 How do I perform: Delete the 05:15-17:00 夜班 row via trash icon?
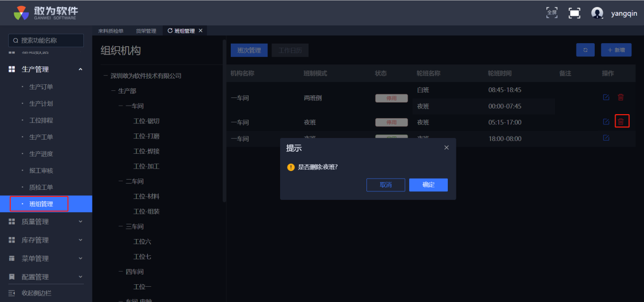(x=621, y=121)
